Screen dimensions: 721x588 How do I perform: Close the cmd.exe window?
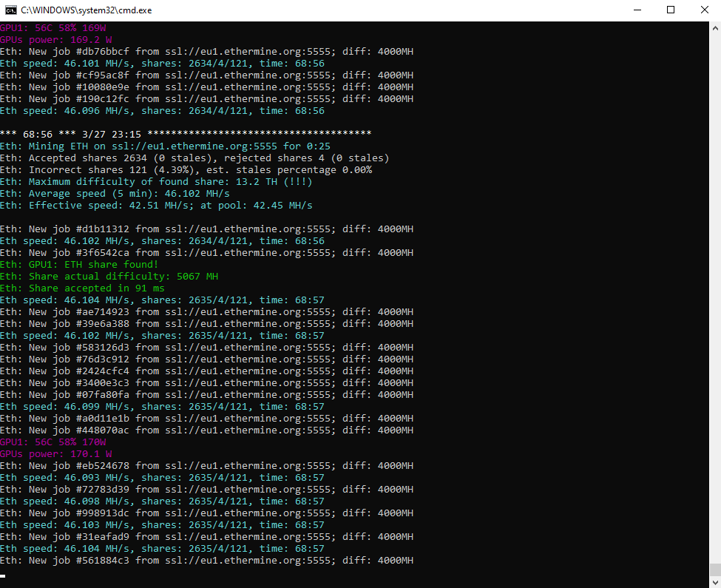[705, 10]
